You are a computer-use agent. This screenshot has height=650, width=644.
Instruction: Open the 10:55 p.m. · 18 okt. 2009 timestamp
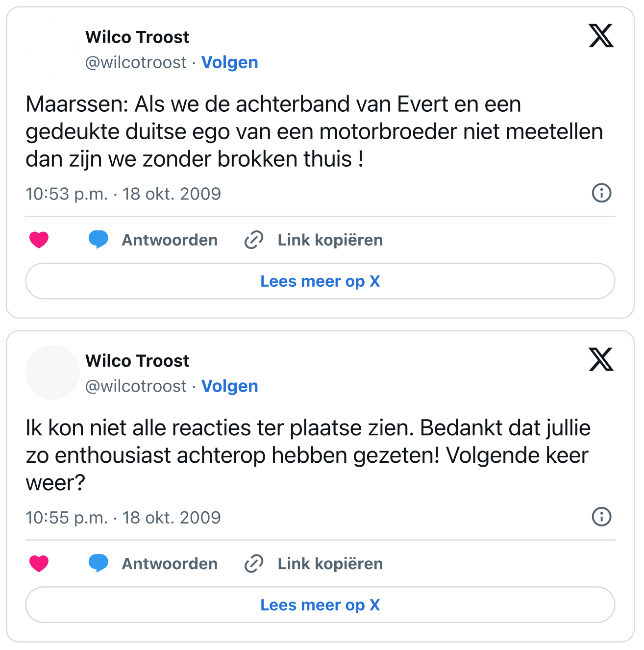[123, 518]
